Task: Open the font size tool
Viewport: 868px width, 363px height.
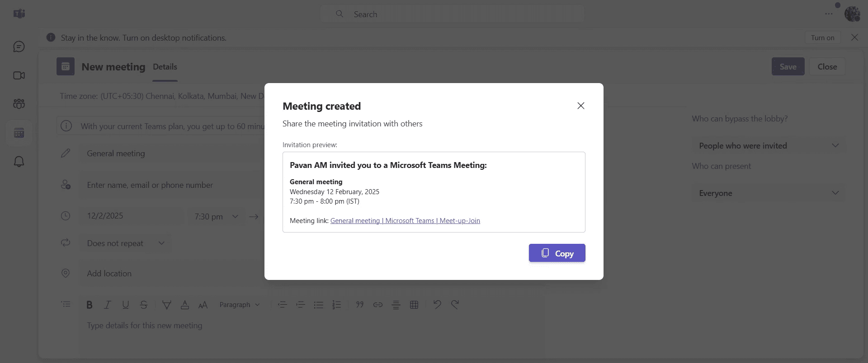Action: tap(203, 305)
